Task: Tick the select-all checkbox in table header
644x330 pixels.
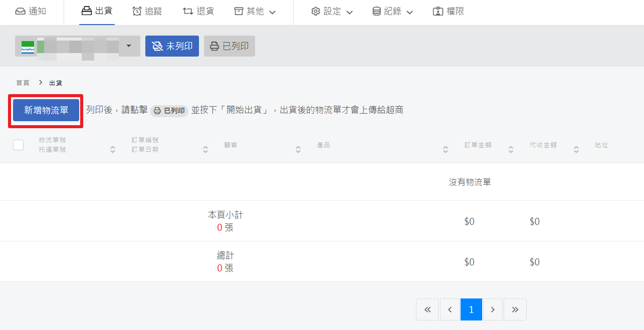Action: [x=18, y=145]
